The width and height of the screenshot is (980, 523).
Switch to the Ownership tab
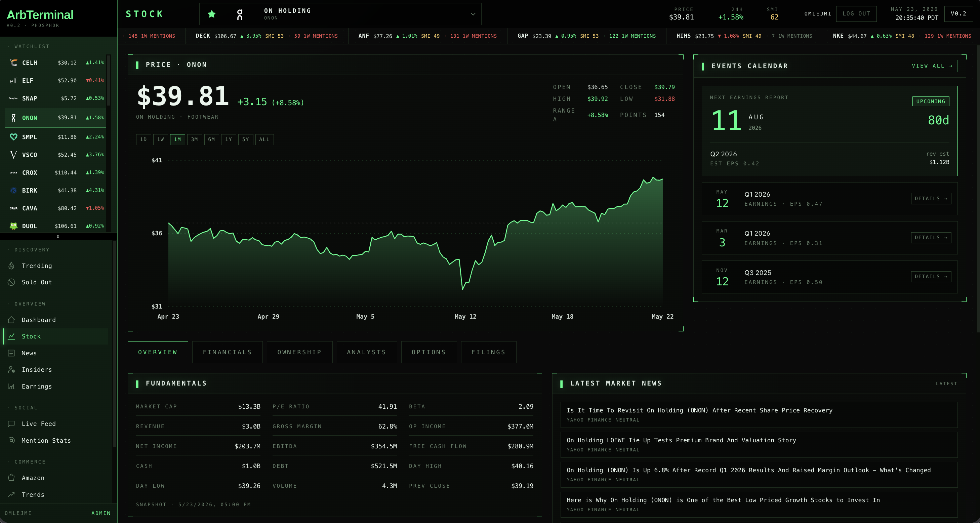(299, 352)
